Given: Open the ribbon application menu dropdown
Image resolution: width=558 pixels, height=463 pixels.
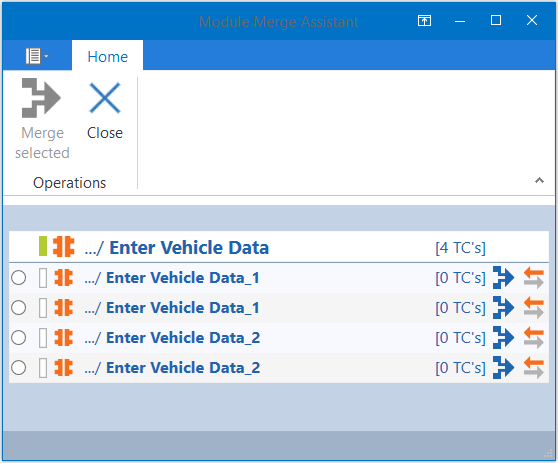Looking at the screenshot, I should tap(37, 56).
